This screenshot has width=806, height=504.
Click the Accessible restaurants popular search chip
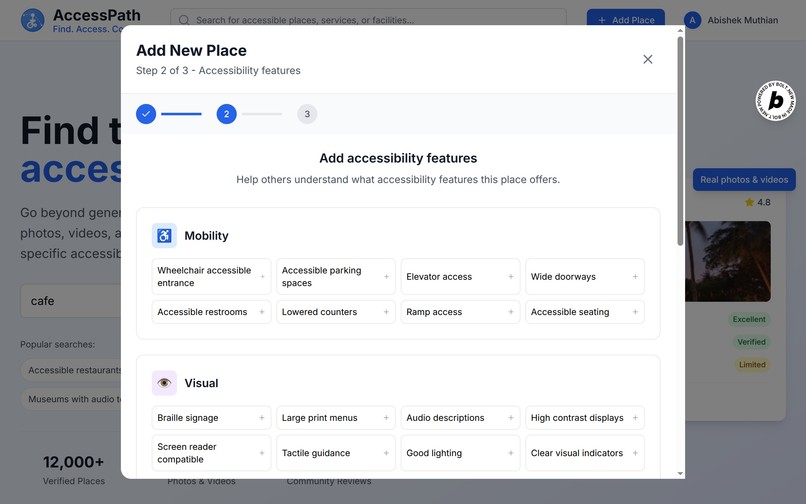(x=71, y=370)
